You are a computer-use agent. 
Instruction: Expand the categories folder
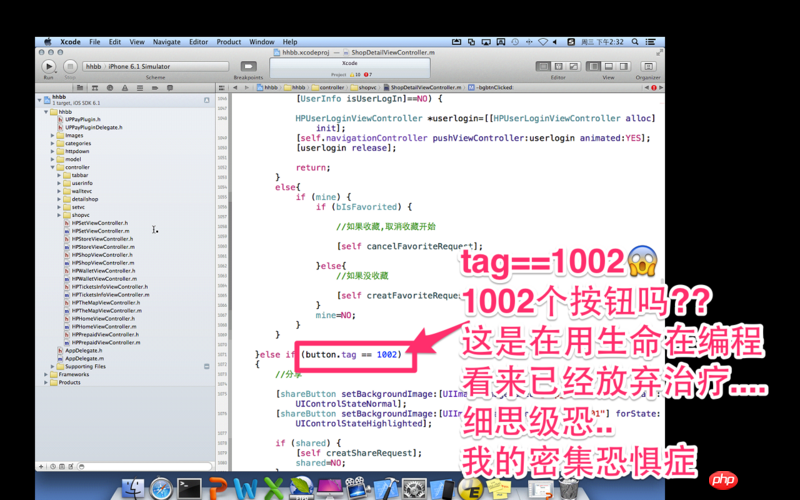pos(53,143)
